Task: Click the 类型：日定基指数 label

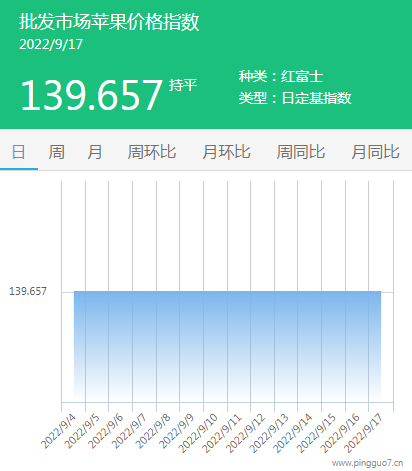Action: (295, 98)
